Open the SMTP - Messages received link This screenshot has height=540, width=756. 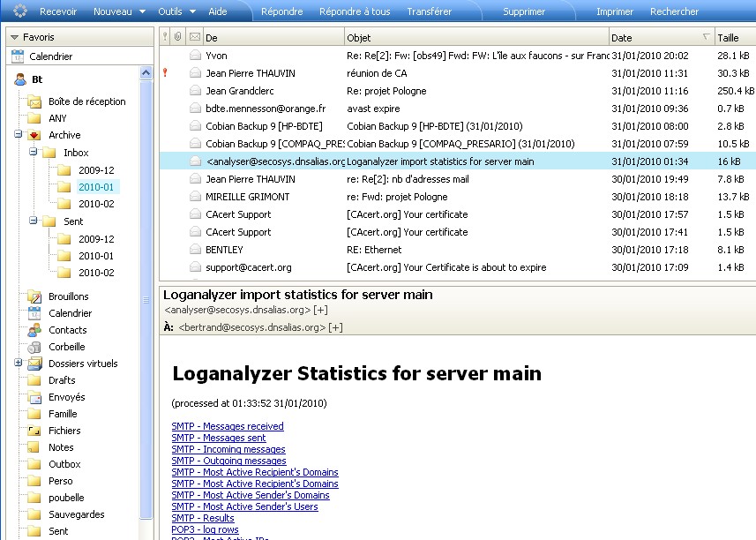click(228, 426)
